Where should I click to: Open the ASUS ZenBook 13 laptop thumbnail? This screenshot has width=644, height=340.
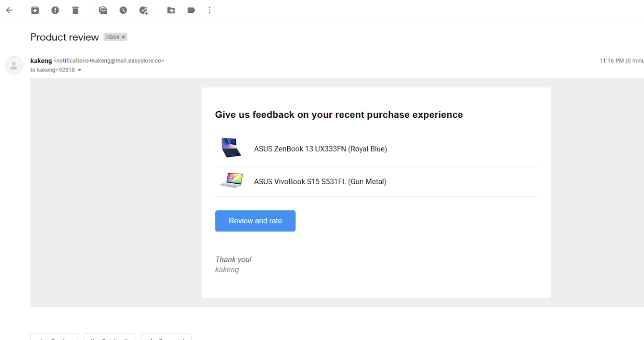click(x=231, y=147)
